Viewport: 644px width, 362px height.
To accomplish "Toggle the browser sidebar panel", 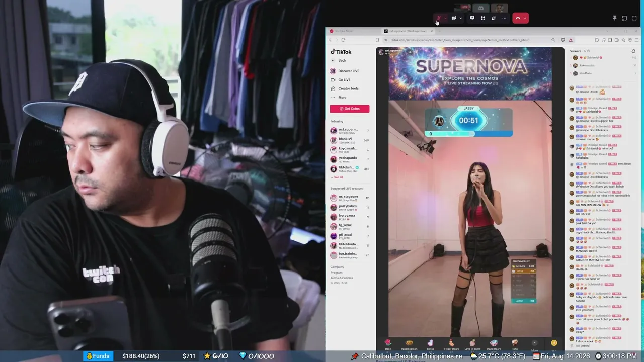I will (x=610, y=40).
